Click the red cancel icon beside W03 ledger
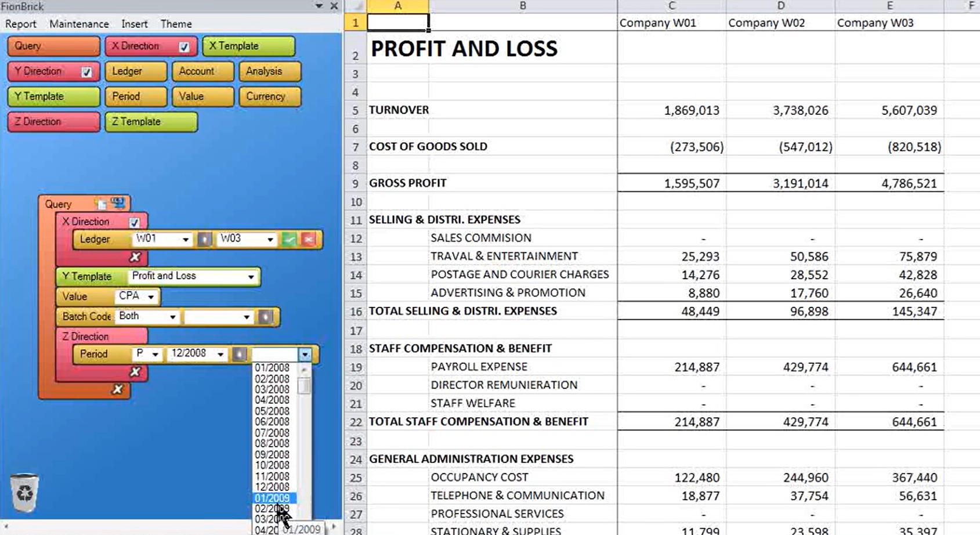980x535 pixels. coord(308,238)
